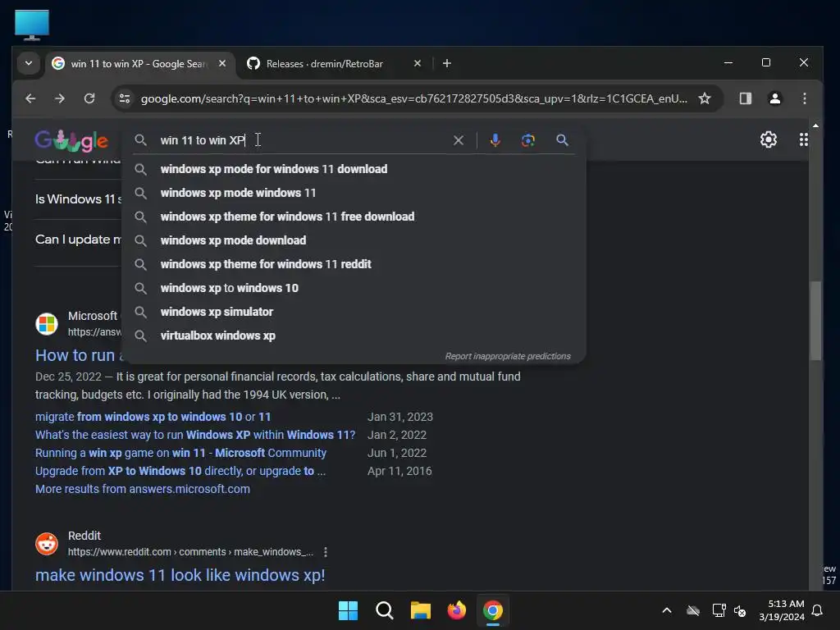Open the Chrome tab search dropdown
Viewport: 840px width, 630px height.
29,63
